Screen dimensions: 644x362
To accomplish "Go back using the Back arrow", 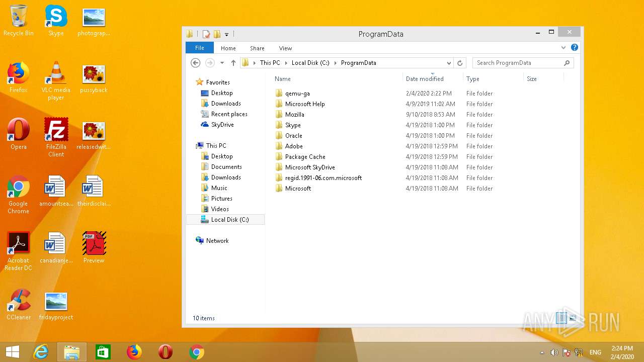I will (196, 63).
